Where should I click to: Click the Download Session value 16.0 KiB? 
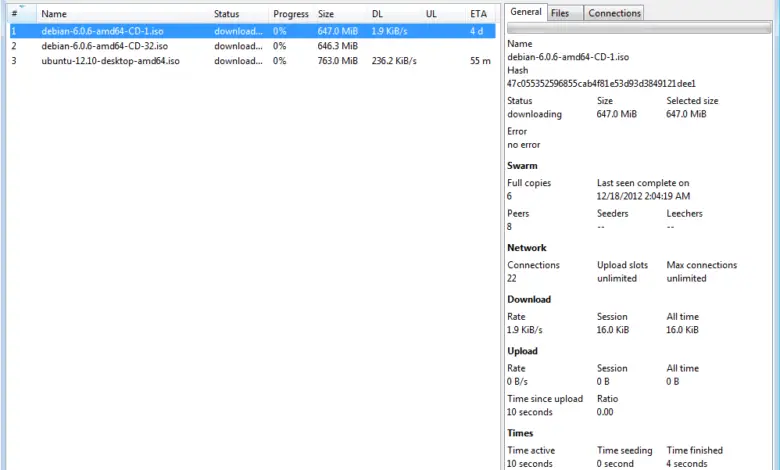point(613,330)
